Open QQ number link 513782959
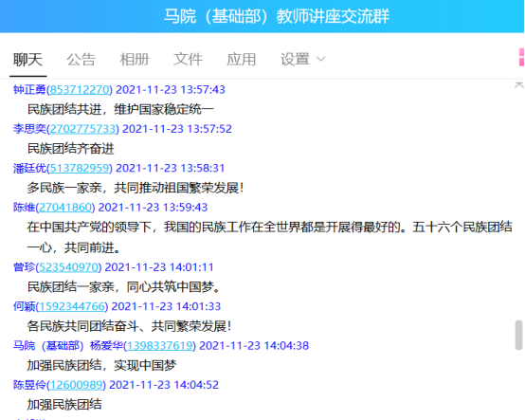Image resolution: width=525 pixels, height=420 pixels. [80, 168]
